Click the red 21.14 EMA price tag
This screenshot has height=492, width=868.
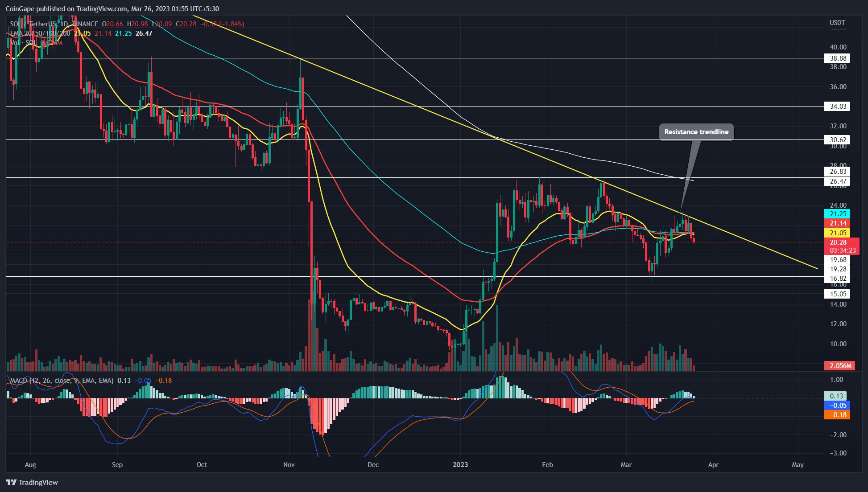pyautogui.click(x=838, y=223)
